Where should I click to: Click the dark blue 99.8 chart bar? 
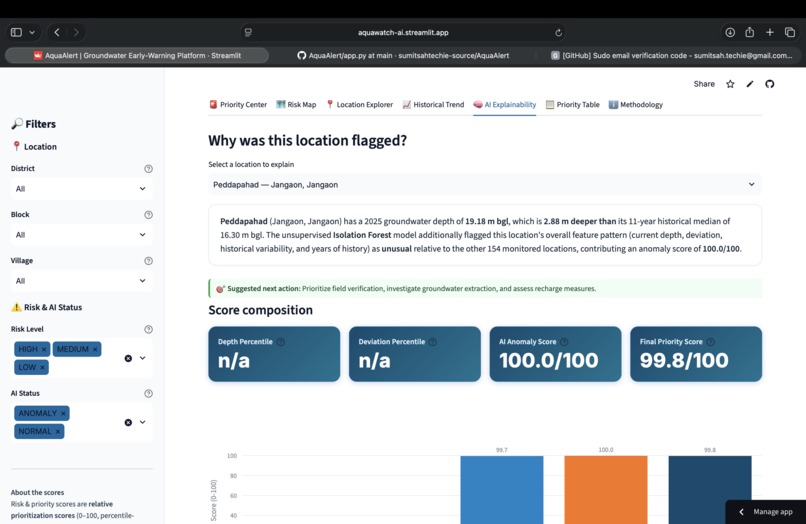[x=710, y=490]
